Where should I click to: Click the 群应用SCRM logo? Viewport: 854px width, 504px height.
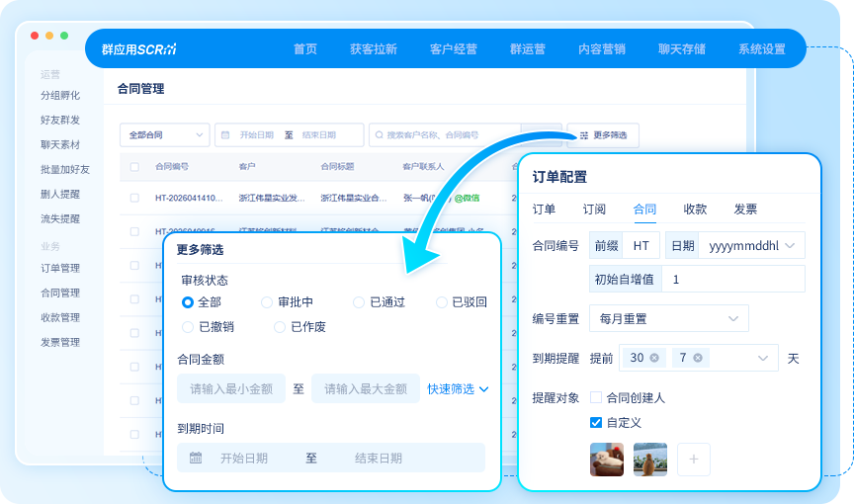point(139,49)
